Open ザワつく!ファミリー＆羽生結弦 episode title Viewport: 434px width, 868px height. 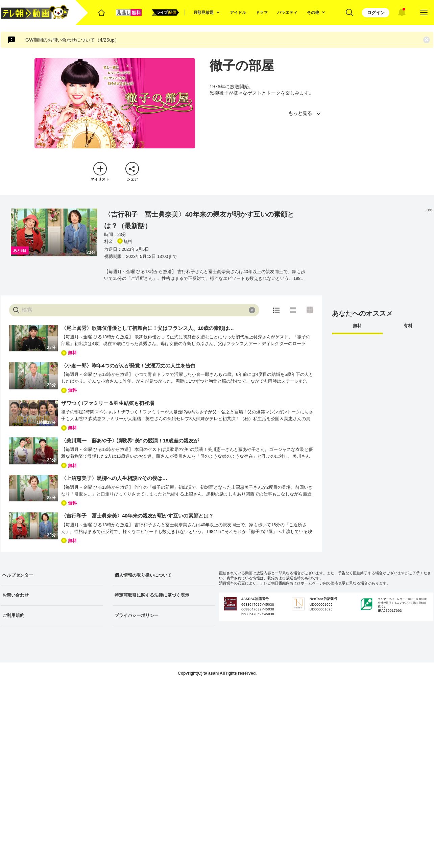click(107, 403)
